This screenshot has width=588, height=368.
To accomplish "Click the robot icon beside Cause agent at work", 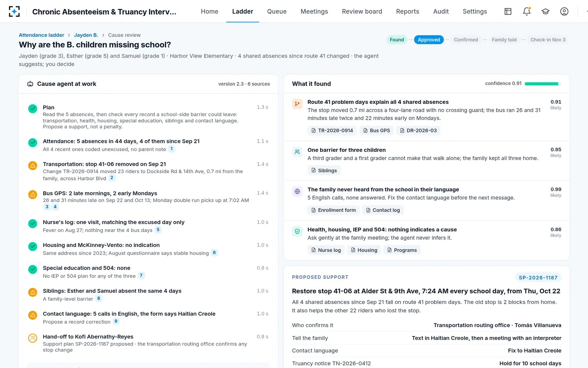I will (30, 84).
